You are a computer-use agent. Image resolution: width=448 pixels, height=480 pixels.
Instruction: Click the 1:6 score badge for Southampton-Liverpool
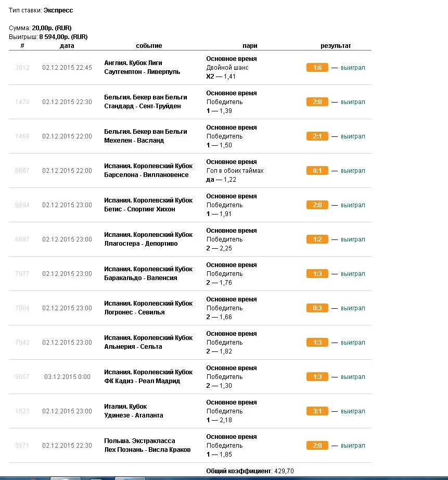click(x=317, y=68)
